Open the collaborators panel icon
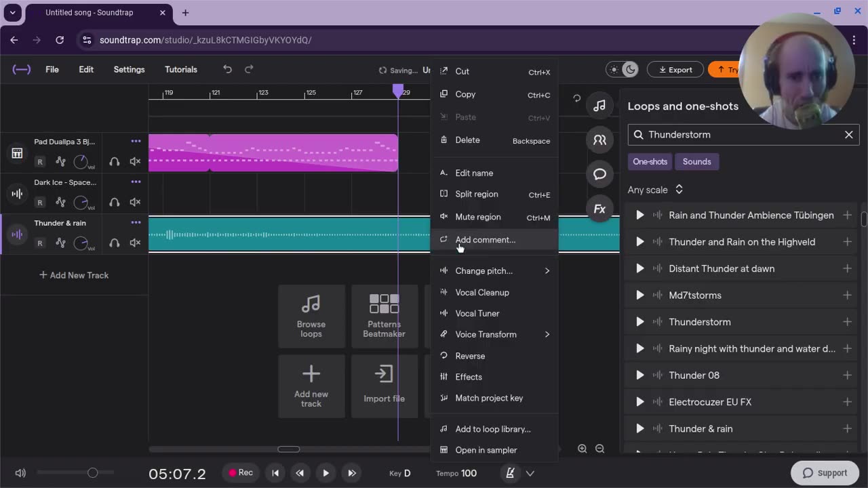The height and width of the screenshot is (488, 868). [599, 140]
